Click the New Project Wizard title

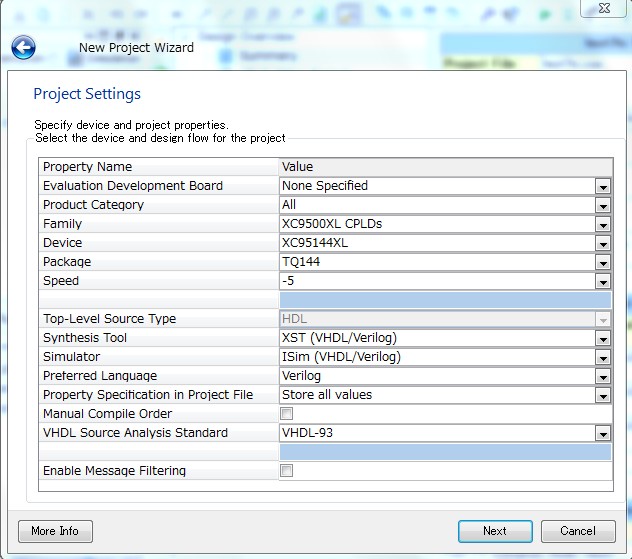(x=136, y=48)
